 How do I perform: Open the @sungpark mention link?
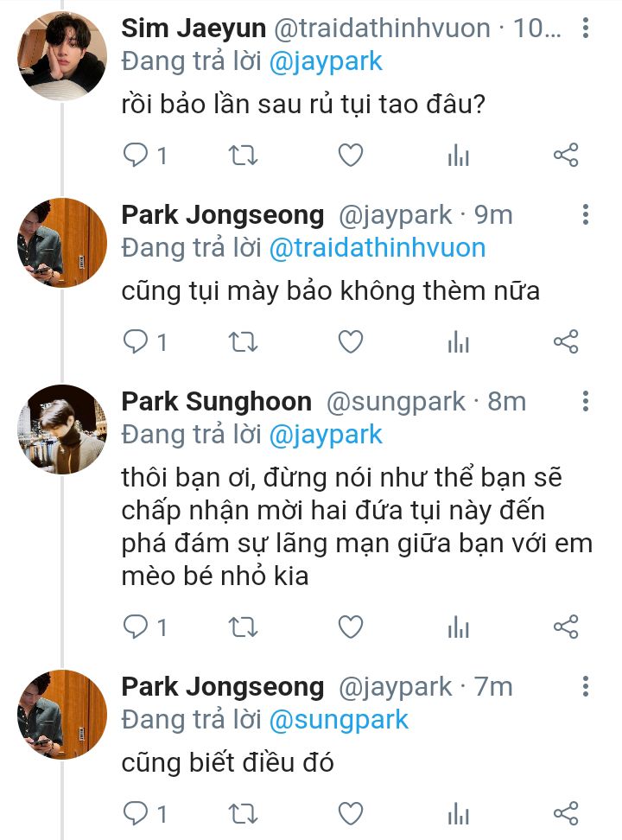coord(340,719)
